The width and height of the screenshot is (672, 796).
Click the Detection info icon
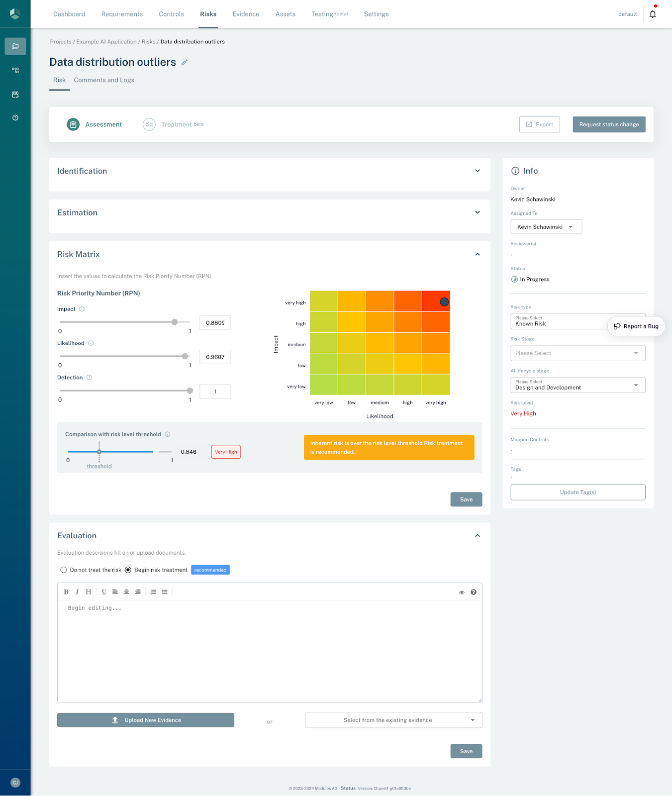coord(89,378)
